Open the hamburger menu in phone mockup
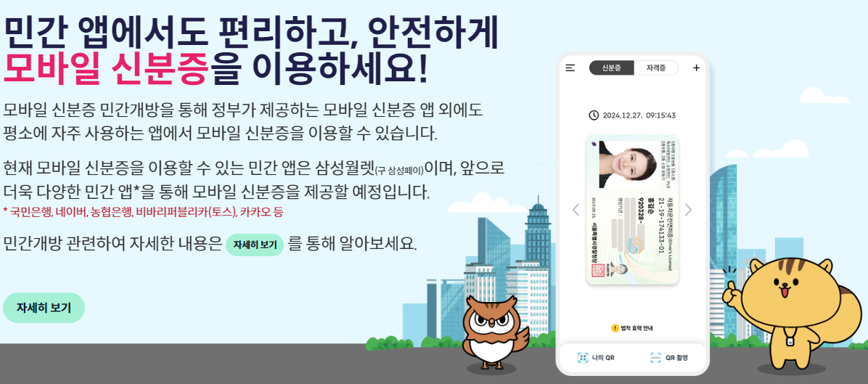 coord(570,68)
